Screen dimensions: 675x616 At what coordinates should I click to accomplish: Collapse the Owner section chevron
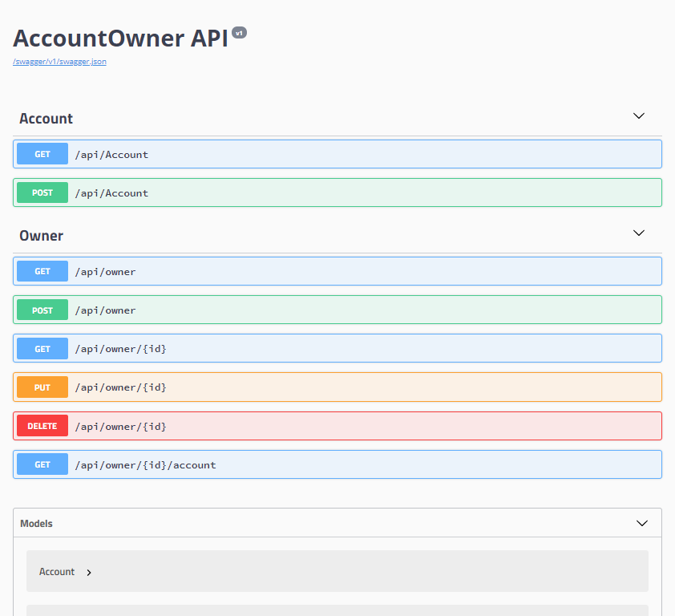[638, 233]
